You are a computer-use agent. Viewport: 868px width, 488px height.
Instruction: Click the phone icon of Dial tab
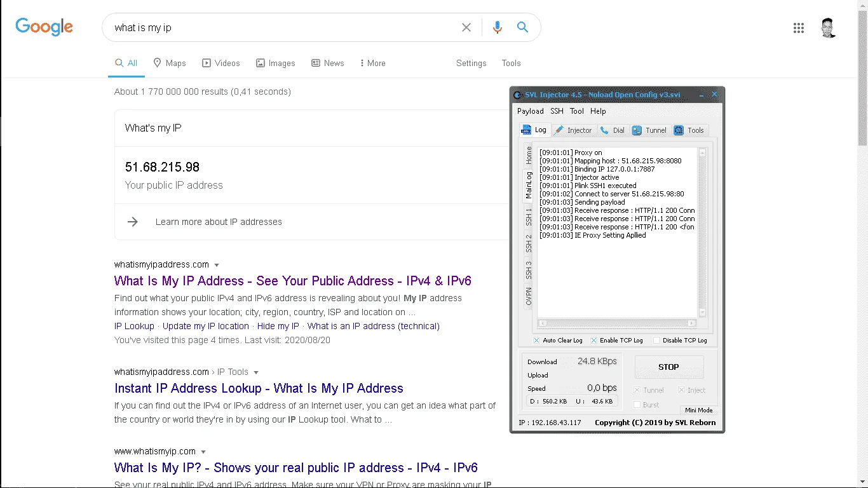(x=604, y=130)
